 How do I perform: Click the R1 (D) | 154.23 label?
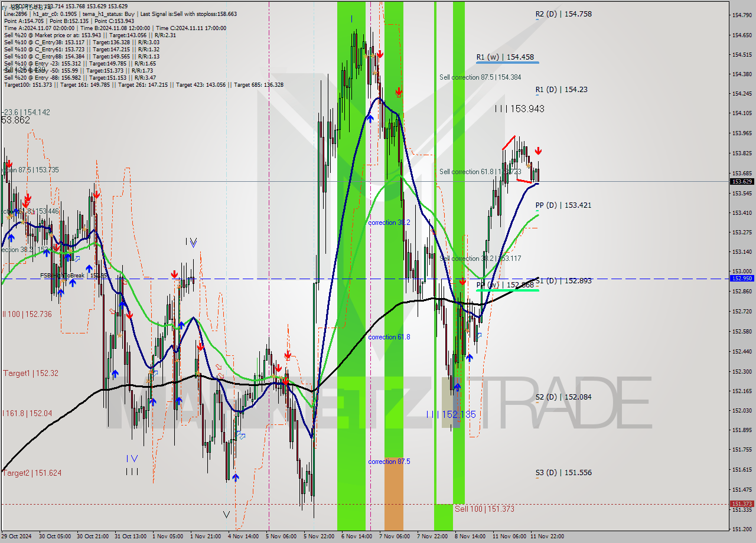(561, 90)
